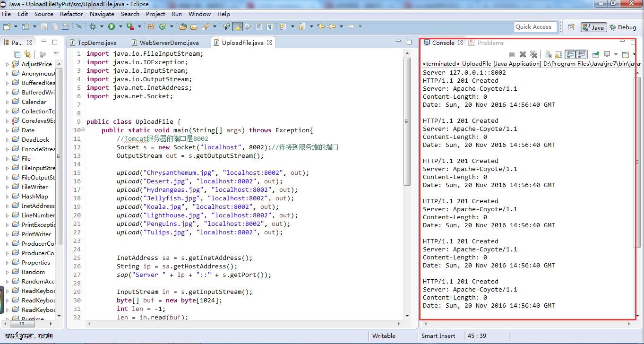Select the Random project in explorer
Viewport: 644px width, 344px height.
pyautogui.click(x=33, y=272)
